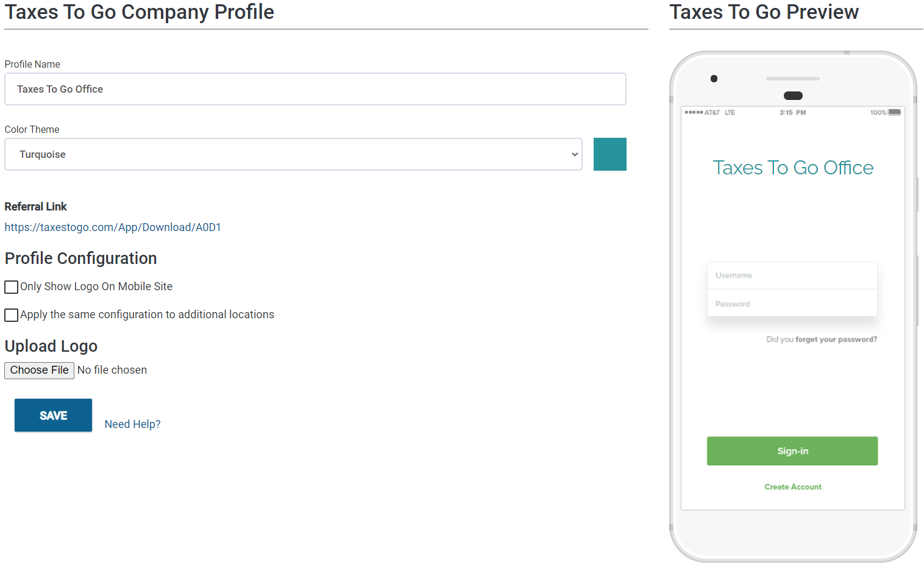Click the phone front camera dot
Viewport: 924px width, 570px height.
(714, 79)
